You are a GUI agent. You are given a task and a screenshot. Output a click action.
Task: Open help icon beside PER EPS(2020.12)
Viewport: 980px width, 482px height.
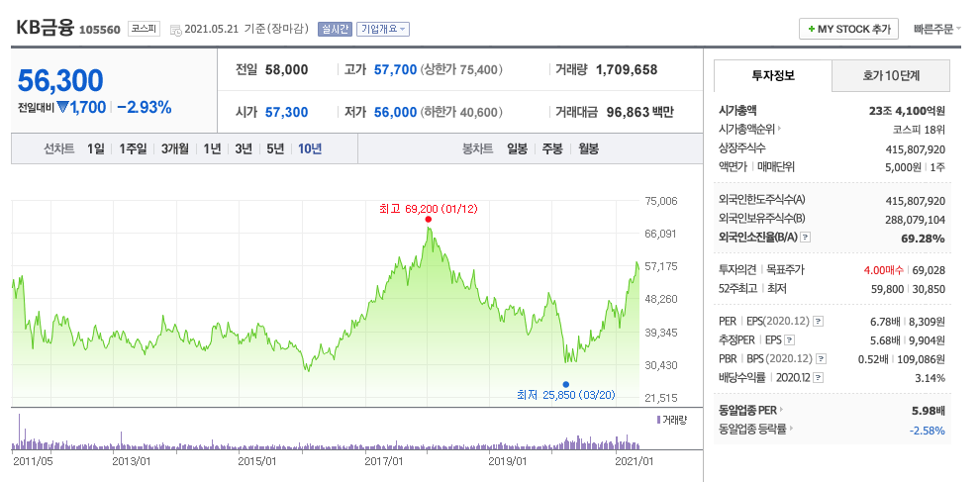click(818, 322)
